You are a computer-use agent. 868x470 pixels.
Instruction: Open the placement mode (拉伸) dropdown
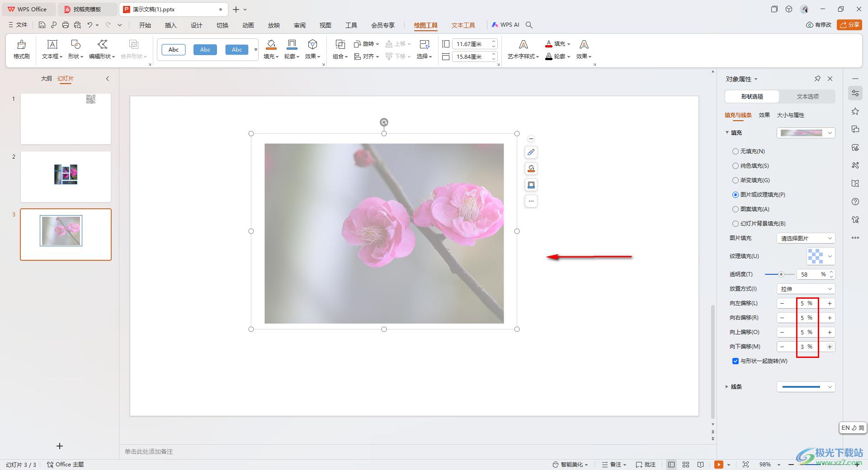point(806,289)
